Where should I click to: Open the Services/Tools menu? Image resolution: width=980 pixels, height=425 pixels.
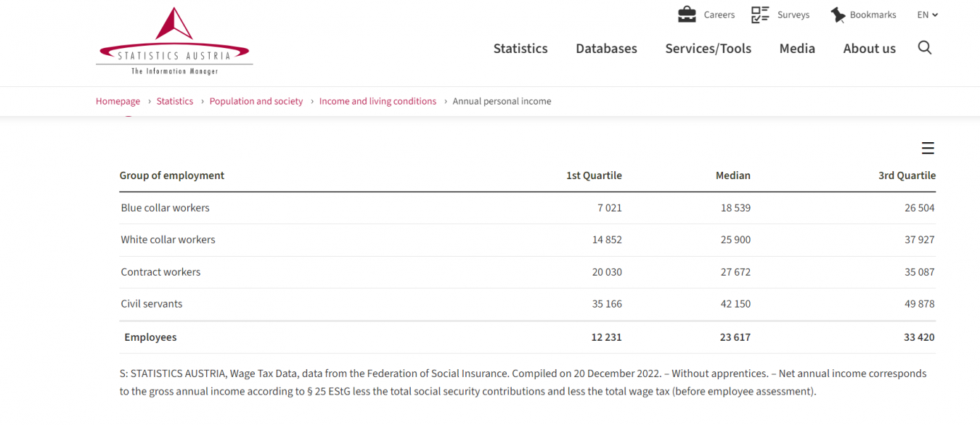[x=708, y=49]
